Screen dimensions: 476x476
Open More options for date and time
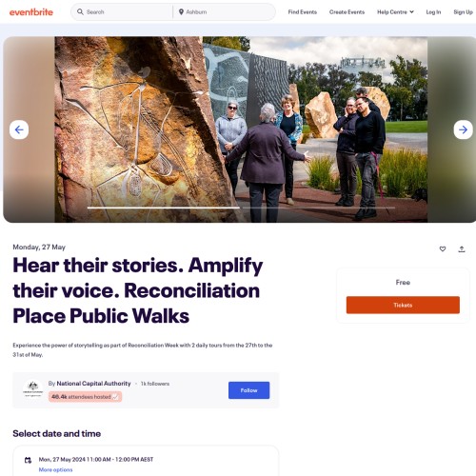point(55,469)
